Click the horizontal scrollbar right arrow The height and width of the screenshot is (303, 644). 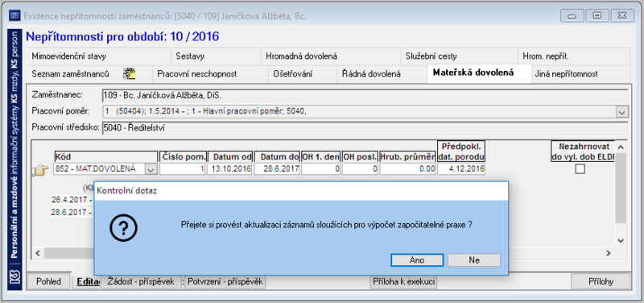(x=609, y=253)
